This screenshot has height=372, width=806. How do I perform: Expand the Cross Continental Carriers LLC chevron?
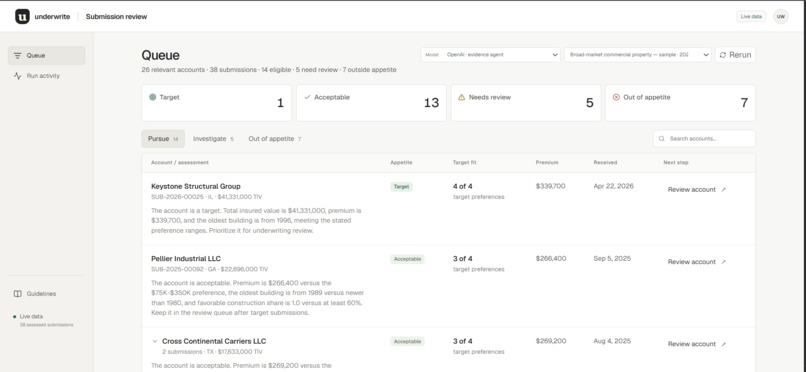coord(155,341)
